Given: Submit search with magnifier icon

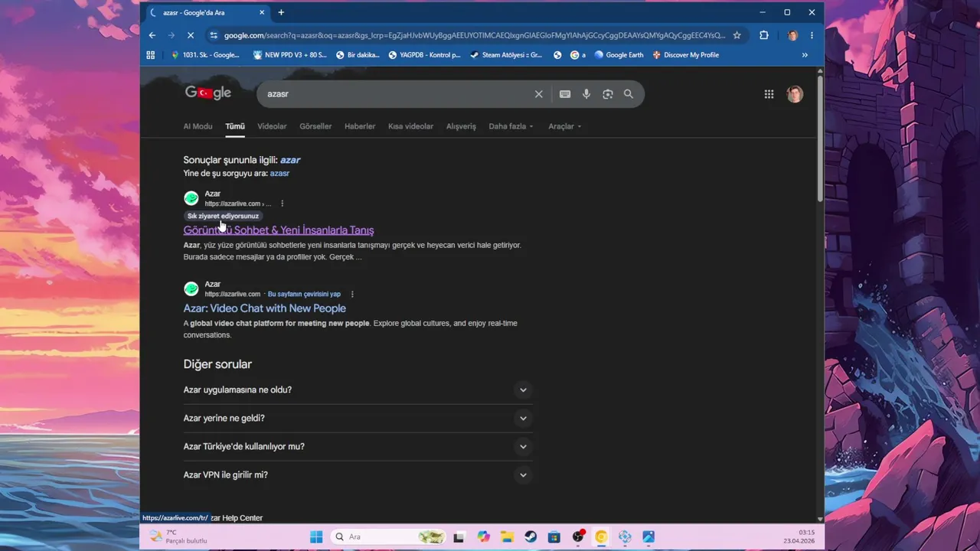Looking at the screenshot, I should tap(629, 94).
